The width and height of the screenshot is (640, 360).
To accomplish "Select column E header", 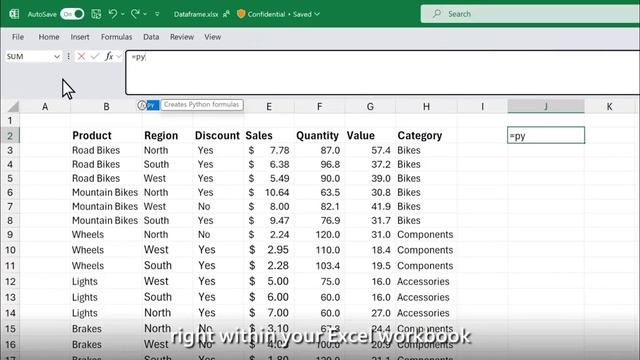I will [269, 107].
